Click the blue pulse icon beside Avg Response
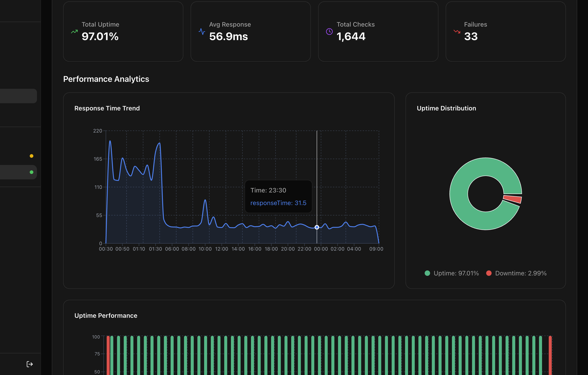588x375 pixels. coord(202,32)
